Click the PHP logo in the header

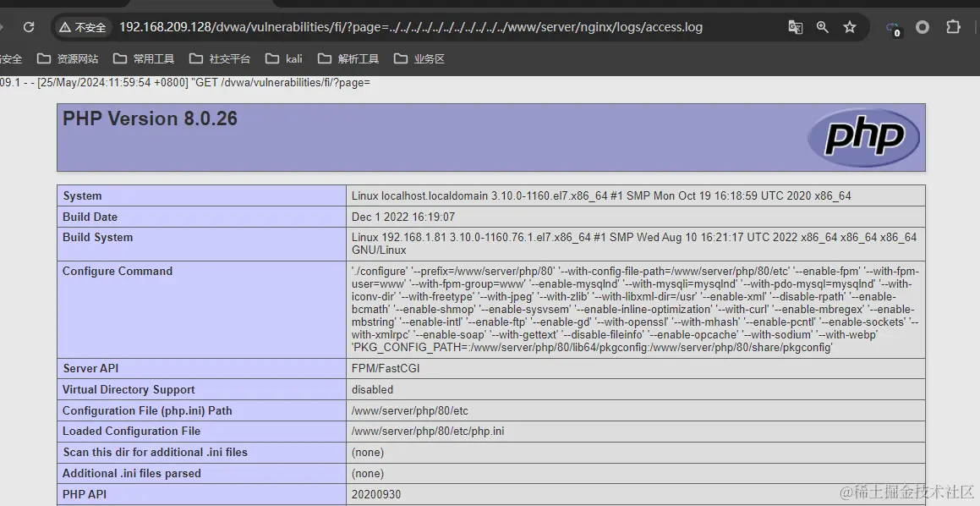(864, 137)
